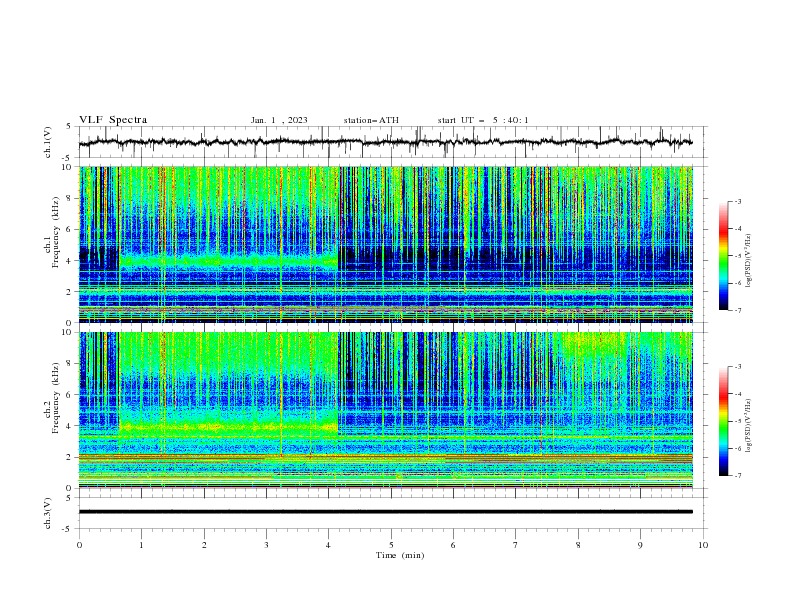Click the "station=ATH" header label

coord(371,120)
